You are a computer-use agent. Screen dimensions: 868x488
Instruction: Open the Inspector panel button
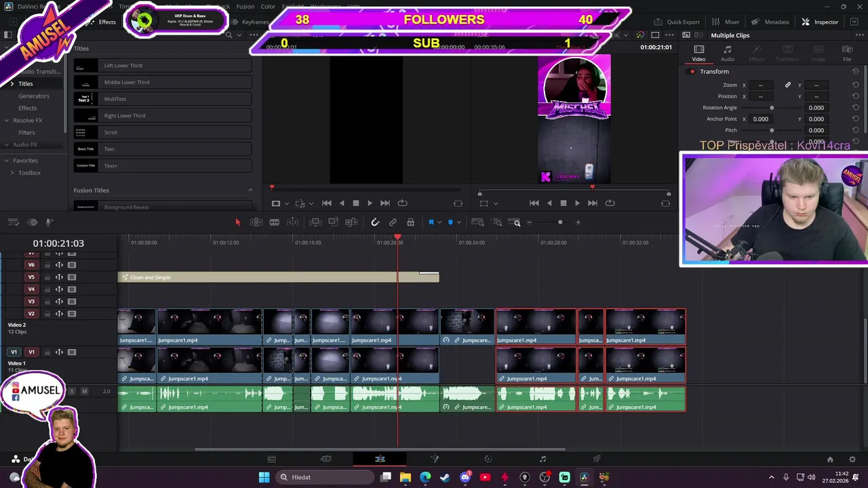pyautogui.click(x=821, y=22)
